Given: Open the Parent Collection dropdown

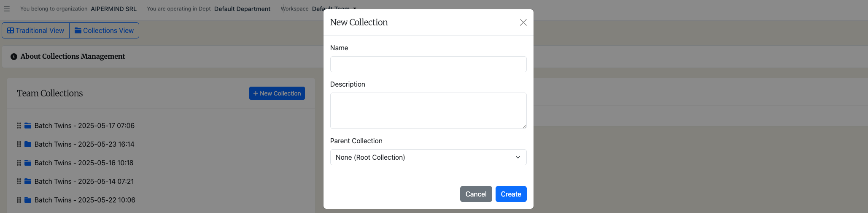Looking at the screenshot, I should tap(428, 157).
